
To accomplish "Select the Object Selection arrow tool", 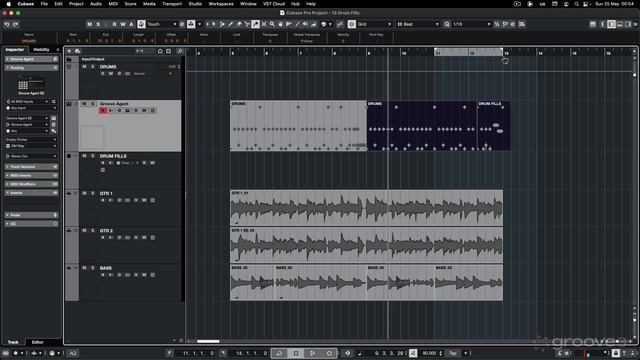I will 214,24.
